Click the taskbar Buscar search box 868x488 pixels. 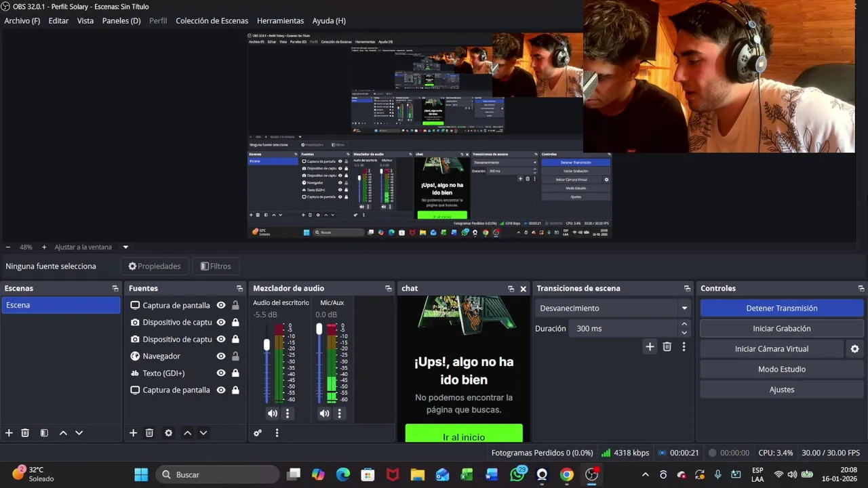point(217,474)
